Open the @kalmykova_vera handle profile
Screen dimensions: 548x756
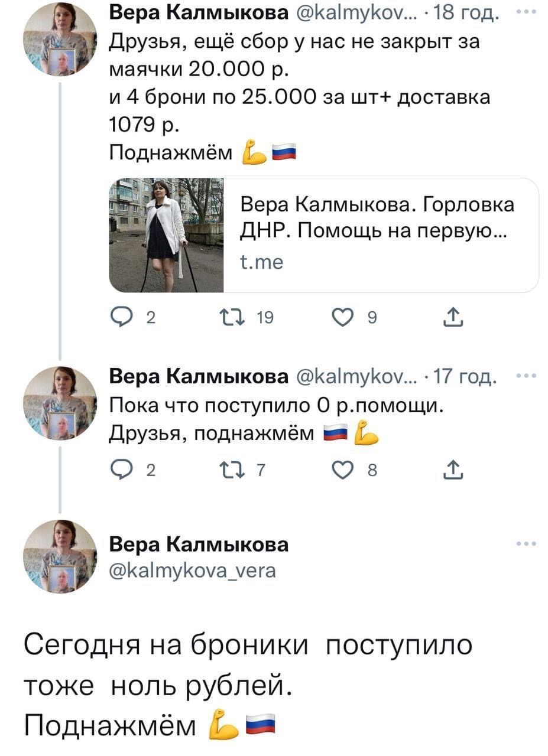192,571
